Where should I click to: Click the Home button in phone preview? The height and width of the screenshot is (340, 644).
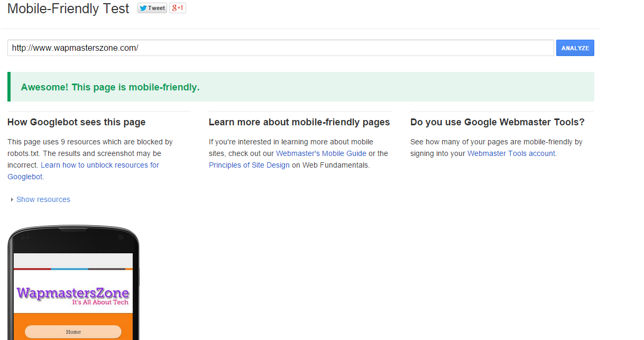(x=73, y=332)
